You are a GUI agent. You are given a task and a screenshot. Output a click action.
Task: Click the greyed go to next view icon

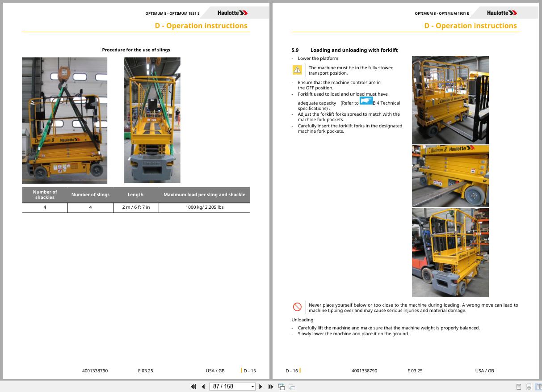(x=292, y=387)
